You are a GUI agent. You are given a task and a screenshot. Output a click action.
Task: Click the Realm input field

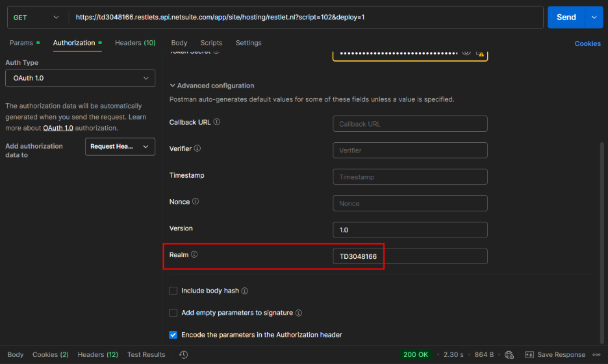[410, 256]
